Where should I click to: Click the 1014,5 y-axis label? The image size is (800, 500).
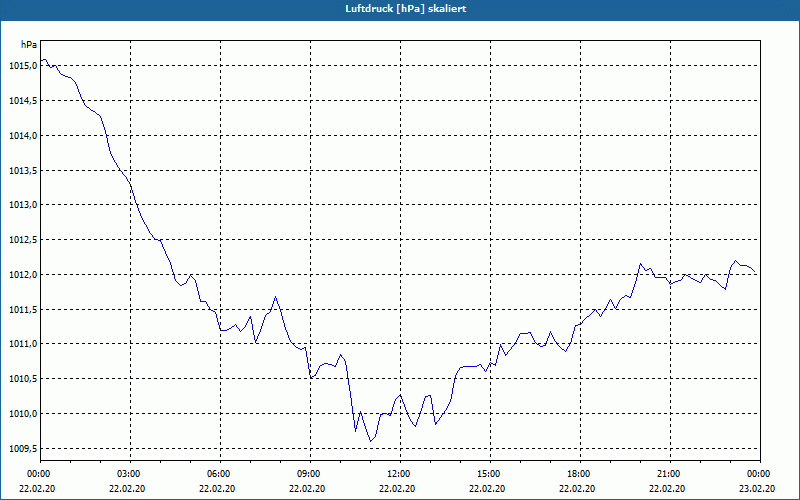coord(23,101)
